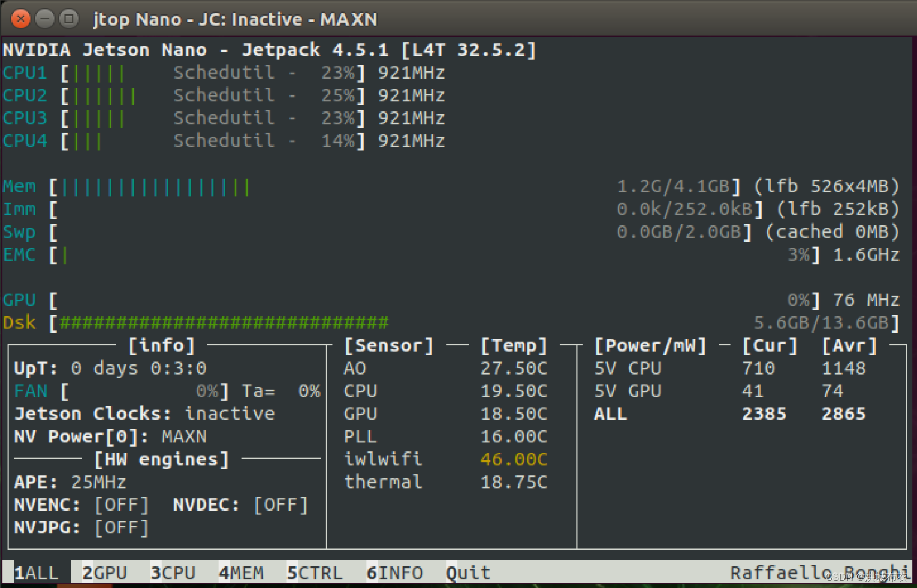Click the APE: 25MHz line
Screen dimensions: 917x588
pyautogui.click(x=70, y=482)
